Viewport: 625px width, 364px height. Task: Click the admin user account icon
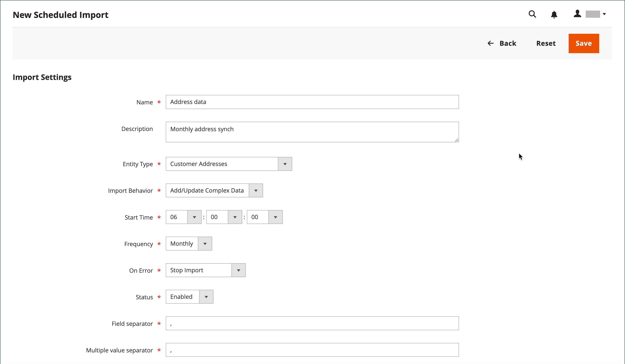(577, 14)
